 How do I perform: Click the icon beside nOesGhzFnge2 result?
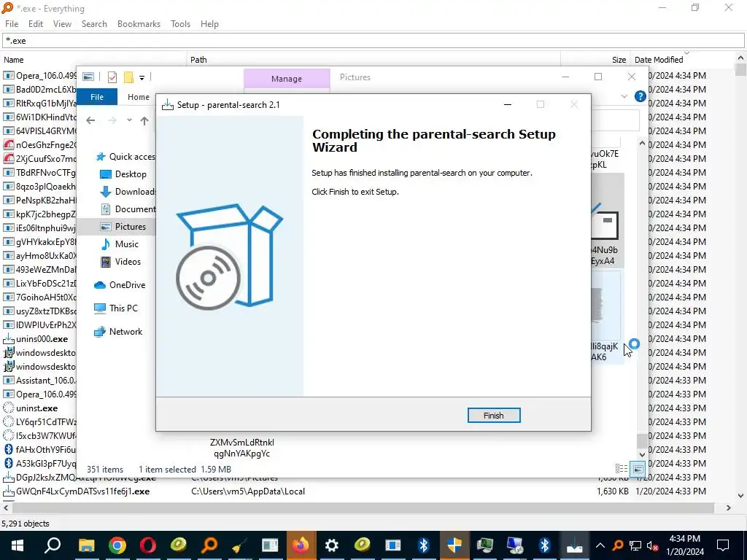pyautogui.click(x=8, y=145)
